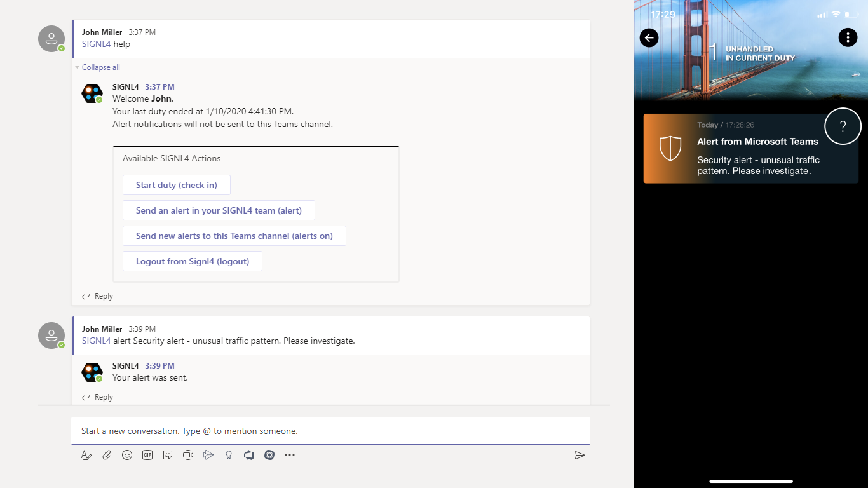The image size is (868, 488).
Task: Click John Miller's name at 3:39 PM
Action: (x=102, y=329)
